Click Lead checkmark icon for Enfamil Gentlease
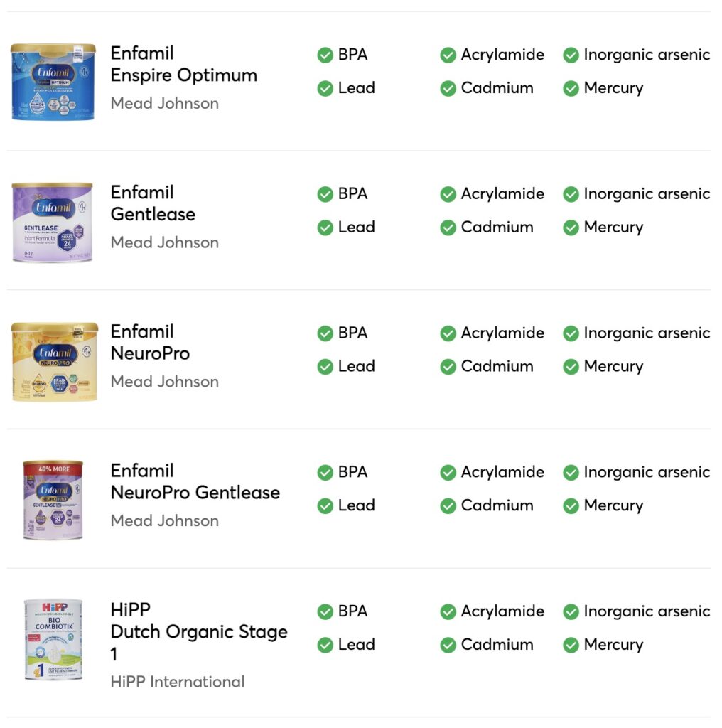This screenshot has height=728, width=722. point(325,227)
